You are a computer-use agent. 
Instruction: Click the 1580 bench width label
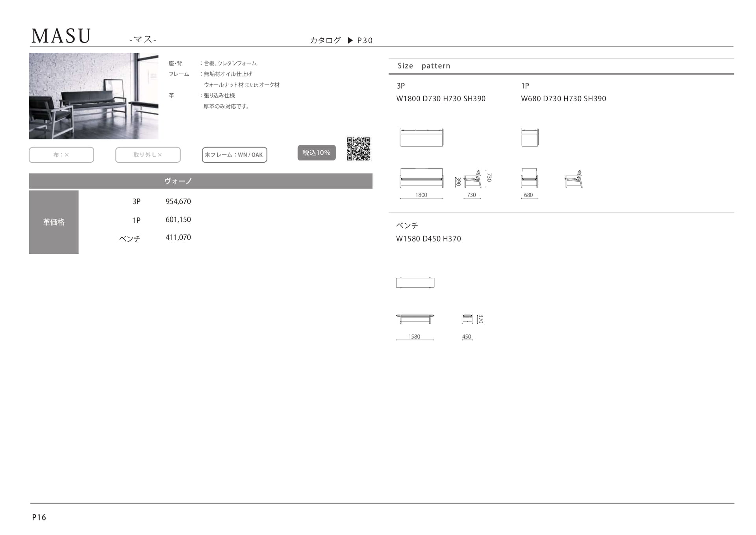[x=414, y=337]
